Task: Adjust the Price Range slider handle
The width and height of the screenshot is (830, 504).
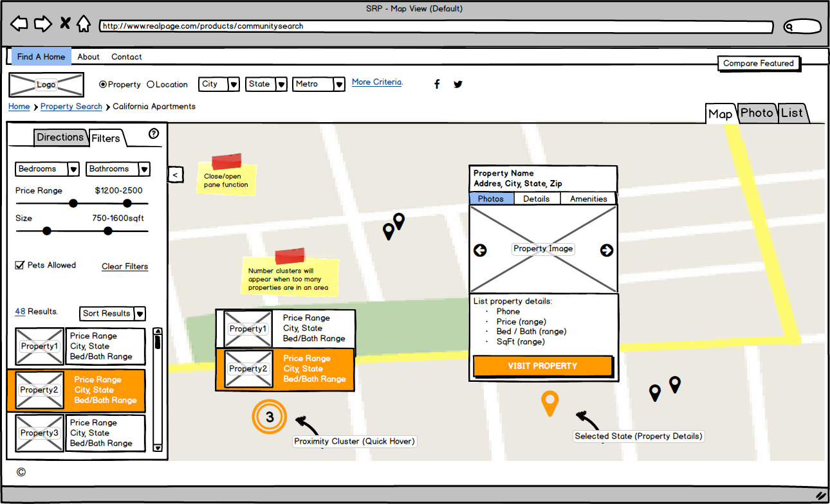Action: click(x=73, y=203)
